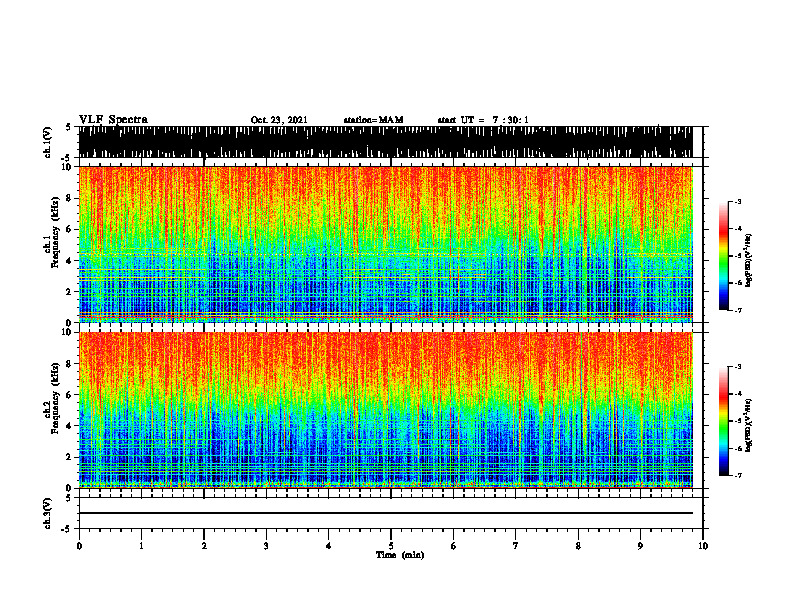This screenshot has height=612, width=792.
Task: Click the ch.1 color bar log(PSD) label
Action: click(749, 260)
